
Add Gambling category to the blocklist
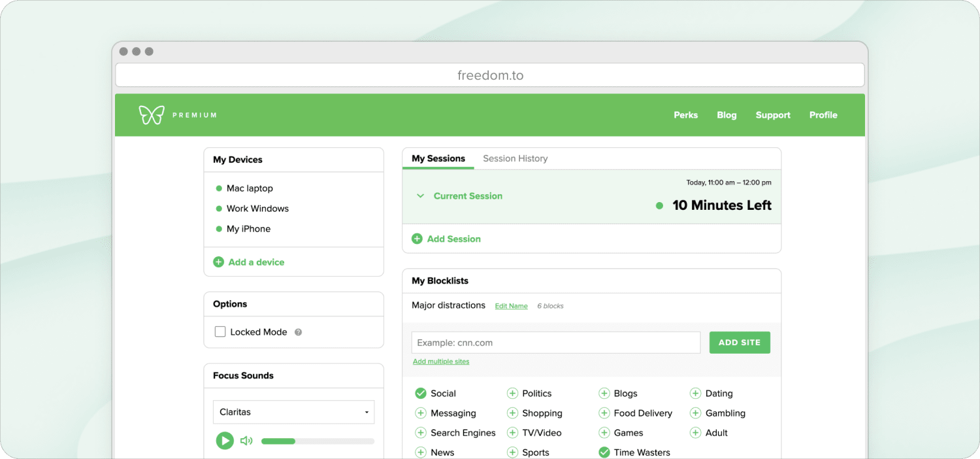click(695, 413)
